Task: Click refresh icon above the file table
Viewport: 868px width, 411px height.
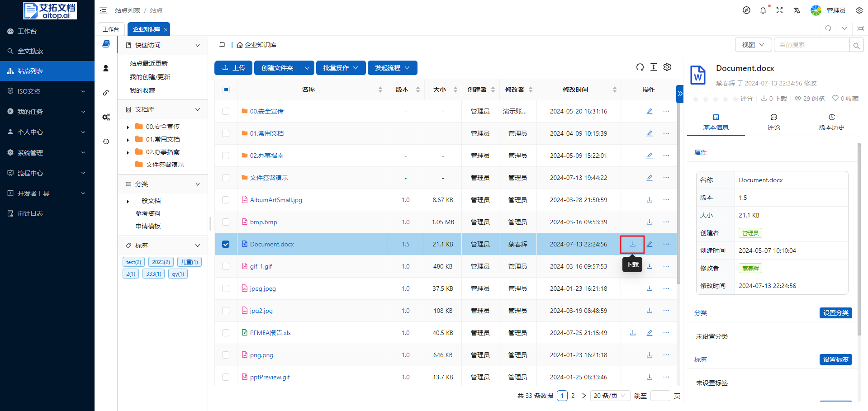Action: pyautogui.click(x=640, y=67)
